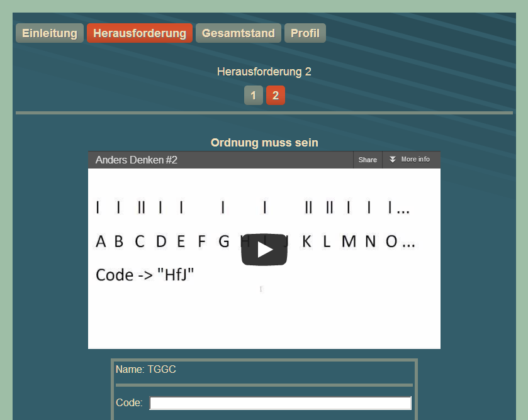Click the Name: TGGC label
Image resolution: width=528 pixels, height=420 pixels.
[146, 370]
